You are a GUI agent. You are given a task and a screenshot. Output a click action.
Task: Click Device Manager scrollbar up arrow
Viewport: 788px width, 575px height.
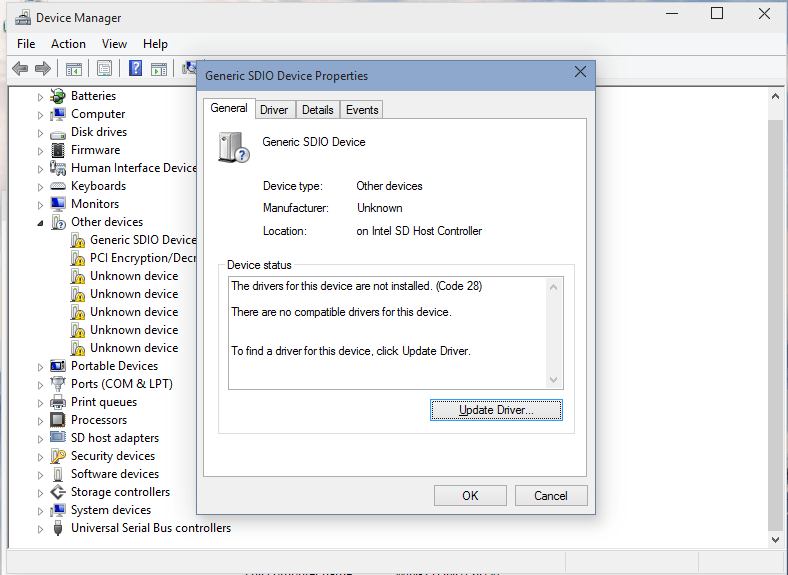775,96
